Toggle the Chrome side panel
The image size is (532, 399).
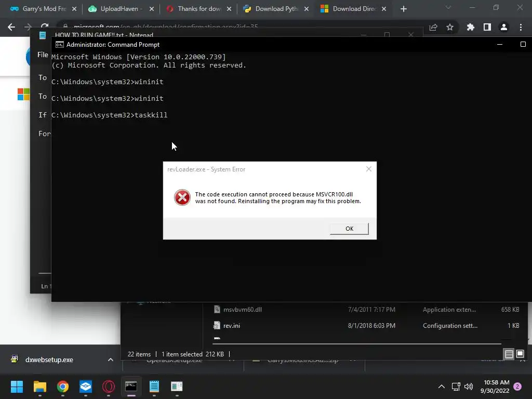click(x=487, y=27)
